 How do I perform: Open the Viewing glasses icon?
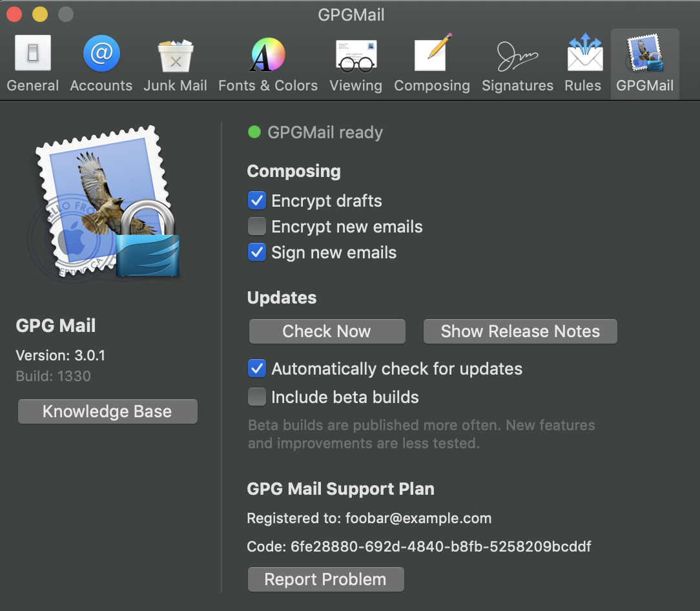356,56
